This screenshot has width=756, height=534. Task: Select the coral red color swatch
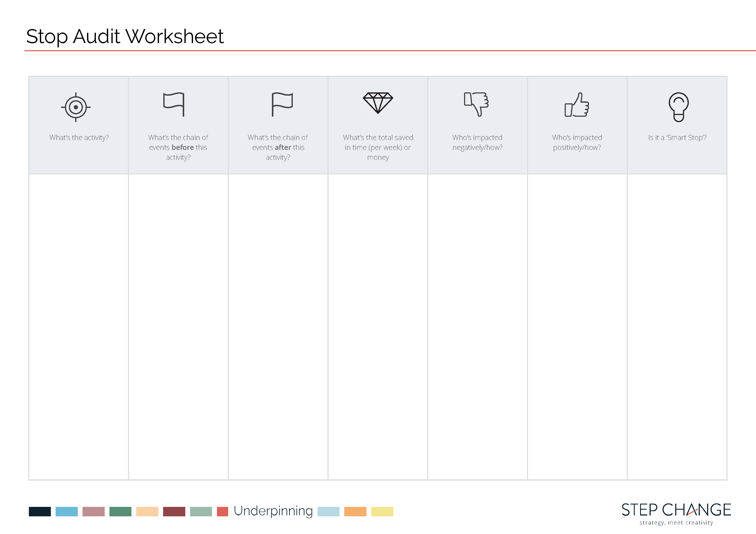coord(223,512)
